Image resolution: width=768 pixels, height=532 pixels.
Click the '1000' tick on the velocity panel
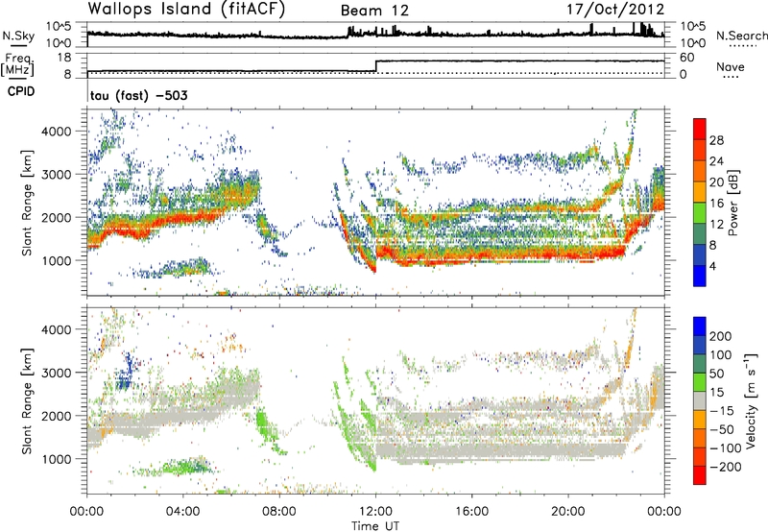point(56,459)
